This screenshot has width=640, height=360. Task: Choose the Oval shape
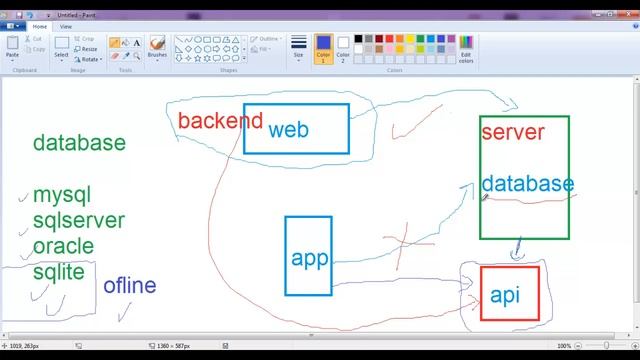click(198, 40)
